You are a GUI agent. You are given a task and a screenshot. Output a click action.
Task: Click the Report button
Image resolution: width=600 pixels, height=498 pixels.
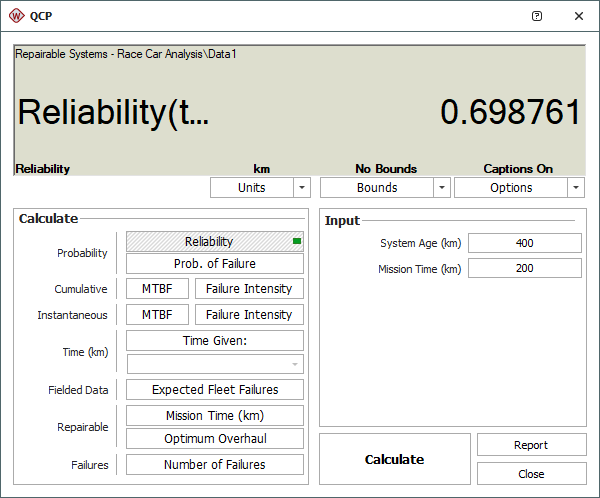[x=531, y=445]
